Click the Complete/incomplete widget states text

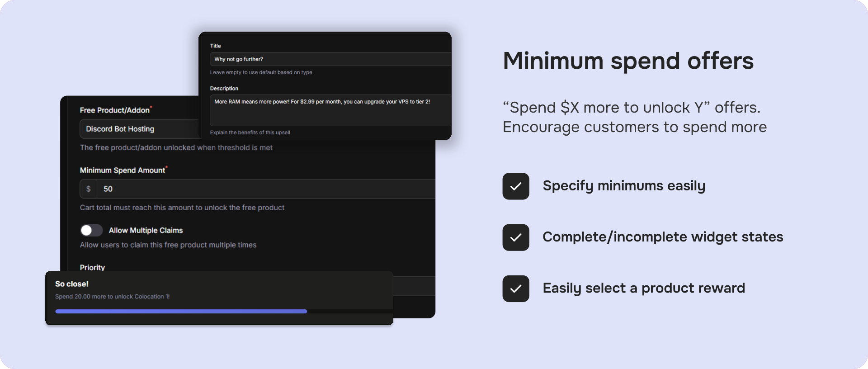point(663,237)
